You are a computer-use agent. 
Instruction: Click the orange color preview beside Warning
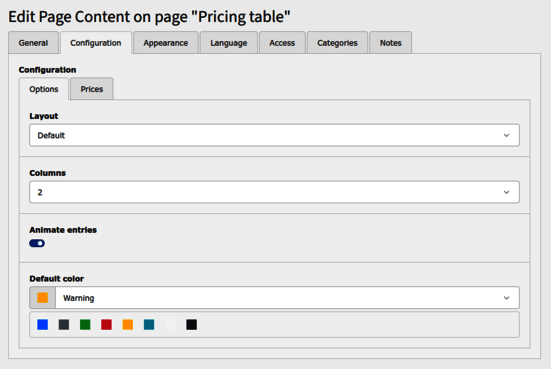(43, 298)
